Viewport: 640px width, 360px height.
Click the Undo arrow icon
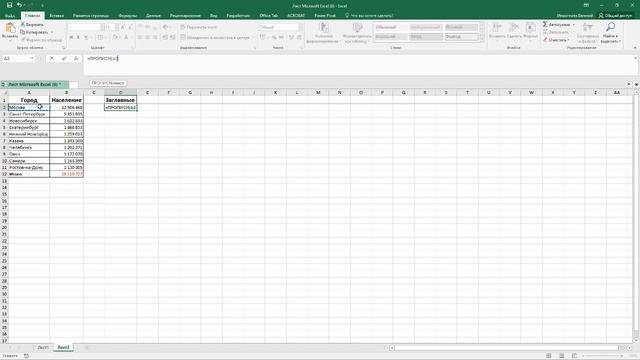(x=19, y=5)
